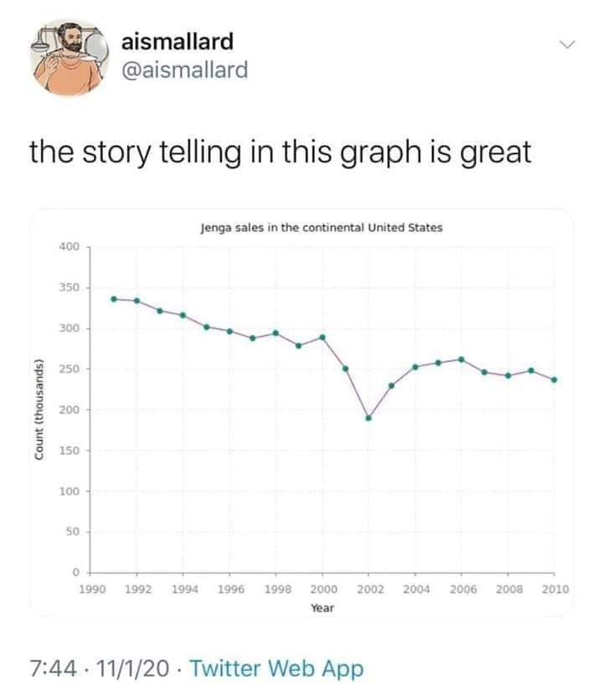Click the 0 y-axis tick label
Viewport: 603px width, 700px height.
click(75, 573)
